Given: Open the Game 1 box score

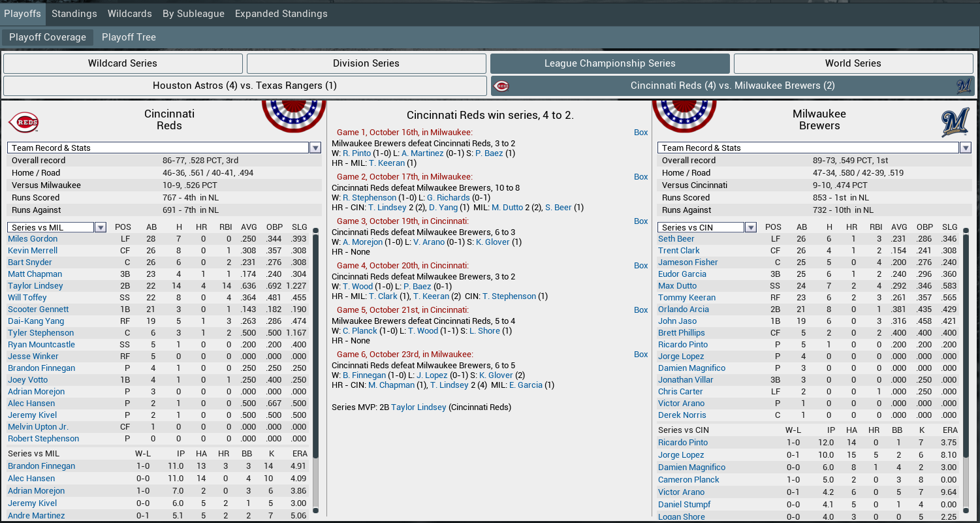Looking at the screenshot, I should pyautogui.click(x=641, y=133).
